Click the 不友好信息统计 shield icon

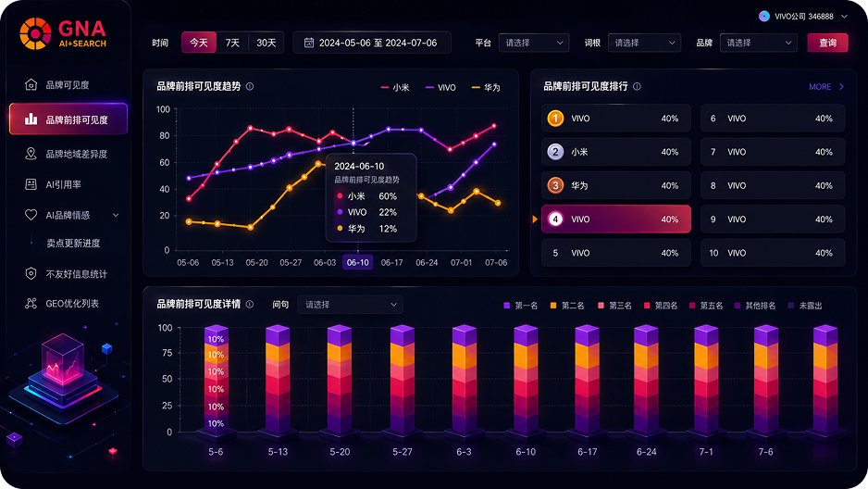coord(31,273)
